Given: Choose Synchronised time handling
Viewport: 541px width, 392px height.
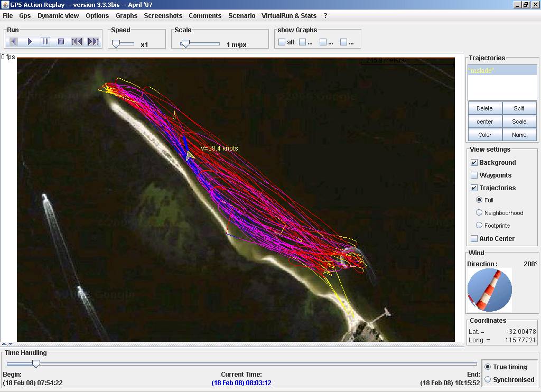Looking at the screenshot, I should coord(488,379).
